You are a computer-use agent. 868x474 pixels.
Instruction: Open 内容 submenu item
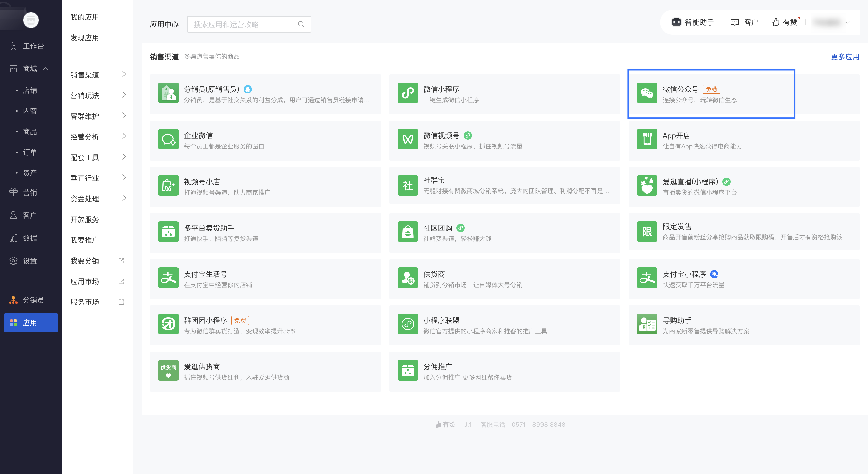(30, 111)
